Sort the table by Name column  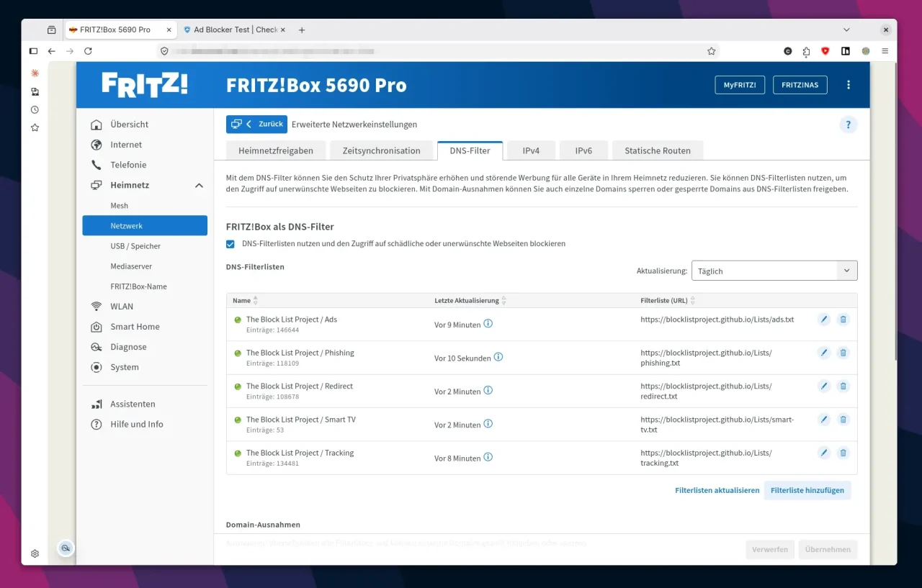pyautogui.click(x=245, y=301)
